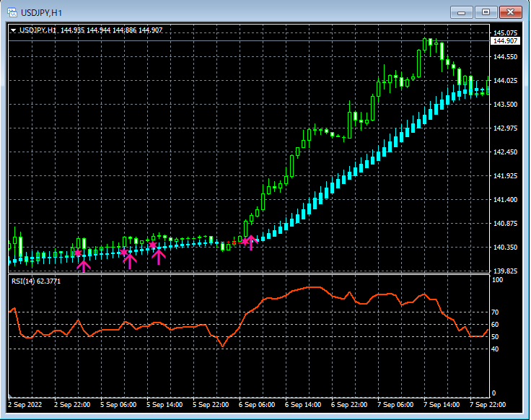
Task: Click the 70 level on RSI scale
Action: pos(495,312)
